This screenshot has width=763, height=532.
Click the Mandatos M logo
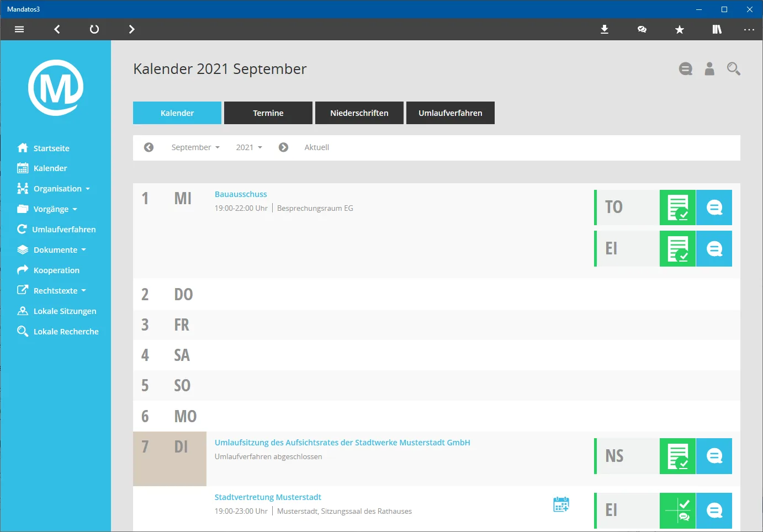(x=56, y=88)
